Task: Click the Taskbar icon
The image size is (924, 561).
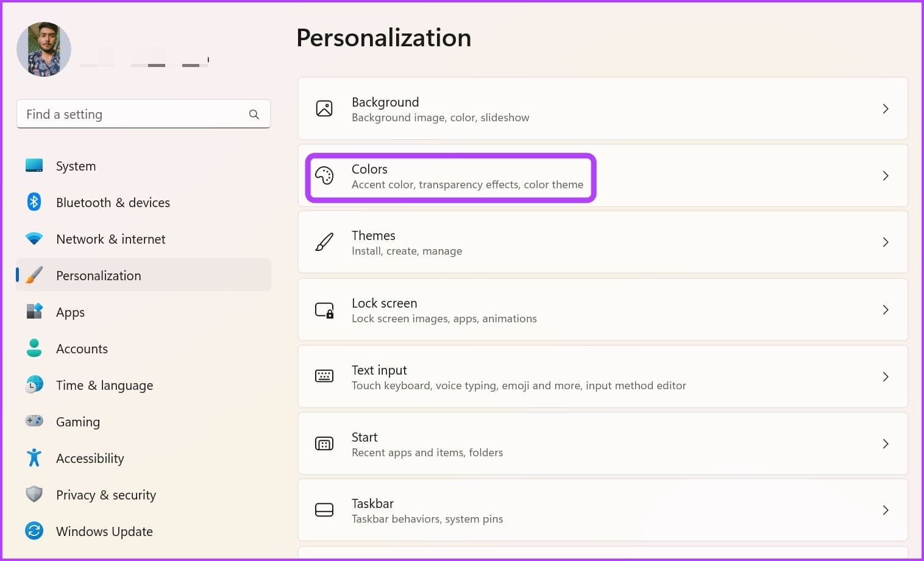Action: (x=324, y=510)
